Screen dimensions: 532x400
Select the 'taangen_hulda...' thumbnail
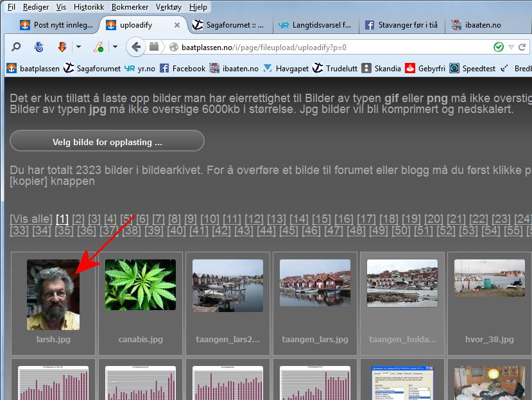[x=402, y=283]
